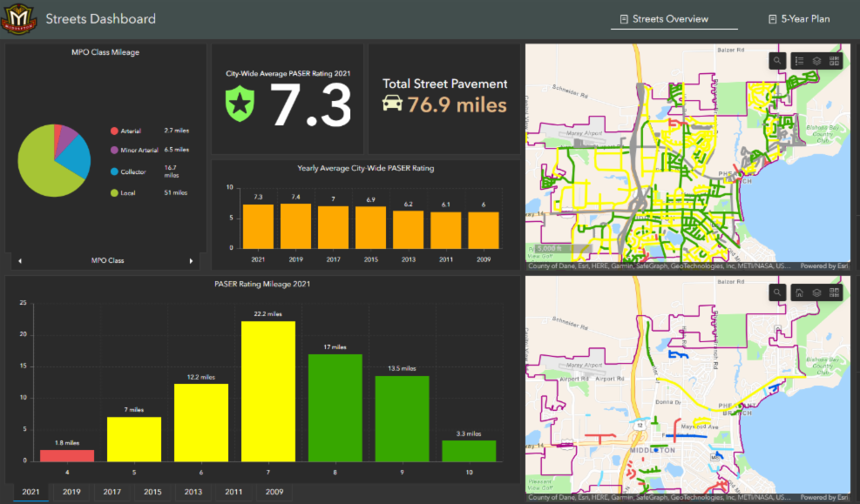This screenshot has height=504, width=860.
Task: Go to next MPO Class chart
Action: pyautogui.click(x=192, y=260)
